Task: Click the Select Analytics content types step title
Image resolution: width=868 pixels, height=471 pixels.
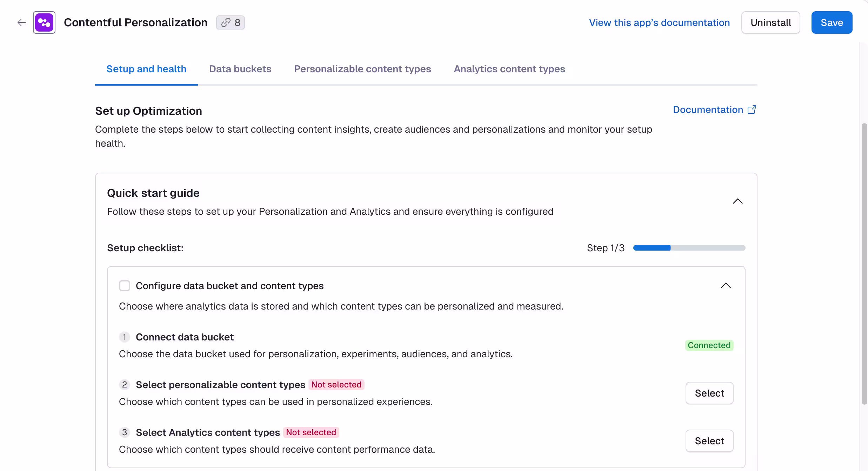Action: (x=208, y=432)
